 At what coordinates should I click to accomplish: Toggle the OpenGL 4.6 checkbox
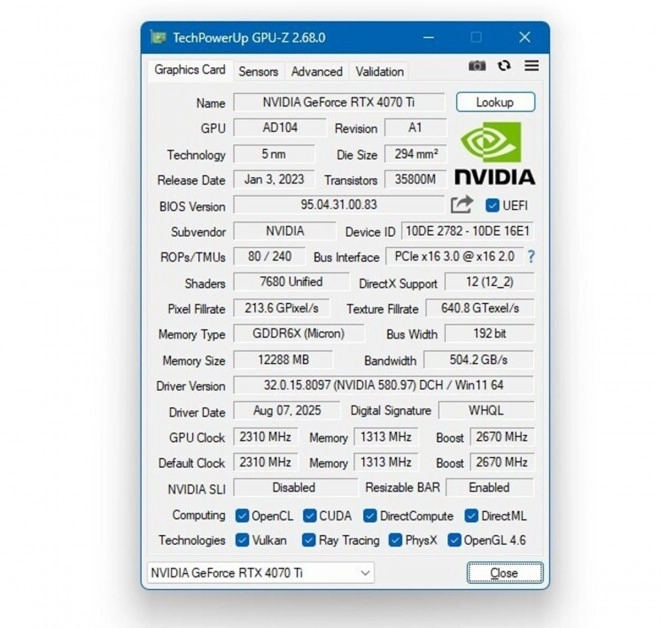[454, 540]
